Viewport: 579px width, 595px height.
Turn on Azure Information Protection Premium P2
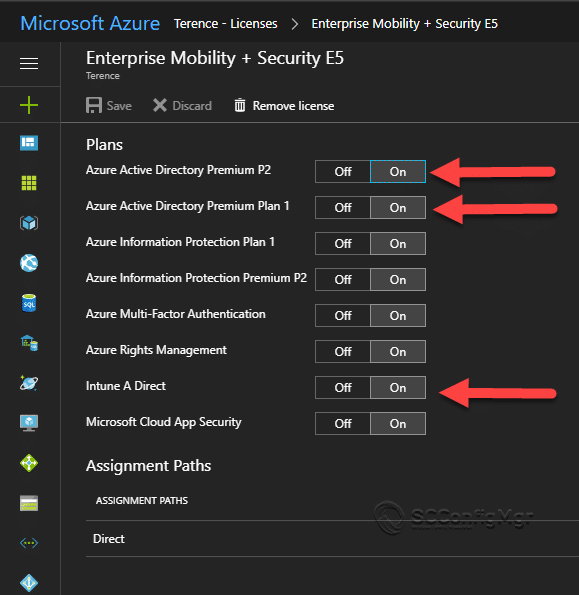(398, 280)
